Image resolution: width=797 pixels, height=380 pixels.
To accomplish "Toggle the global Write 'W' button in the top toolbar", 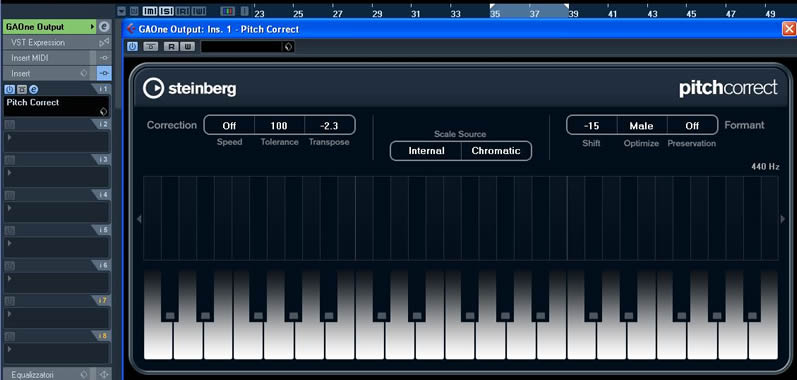I will pos(199,10).
